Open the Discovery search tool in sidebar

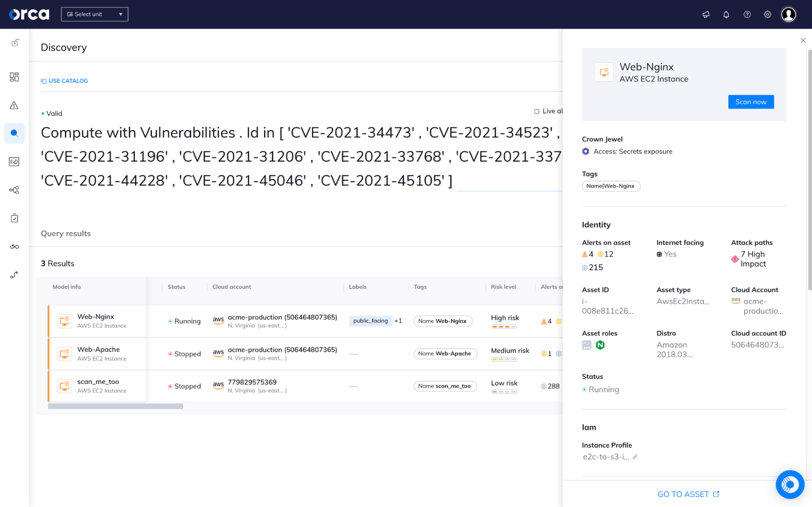[x=14, y=133]
